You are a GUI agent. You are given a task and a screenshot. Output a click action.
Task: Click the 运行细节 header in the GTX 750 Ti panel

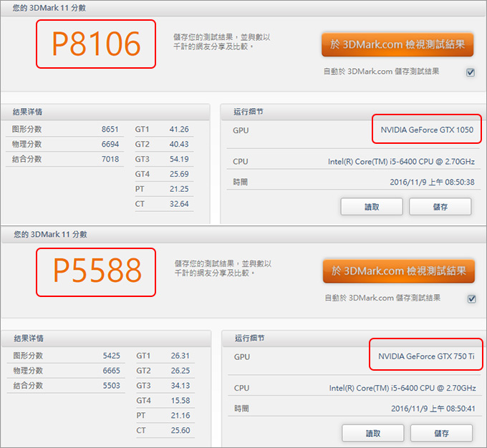249,338
